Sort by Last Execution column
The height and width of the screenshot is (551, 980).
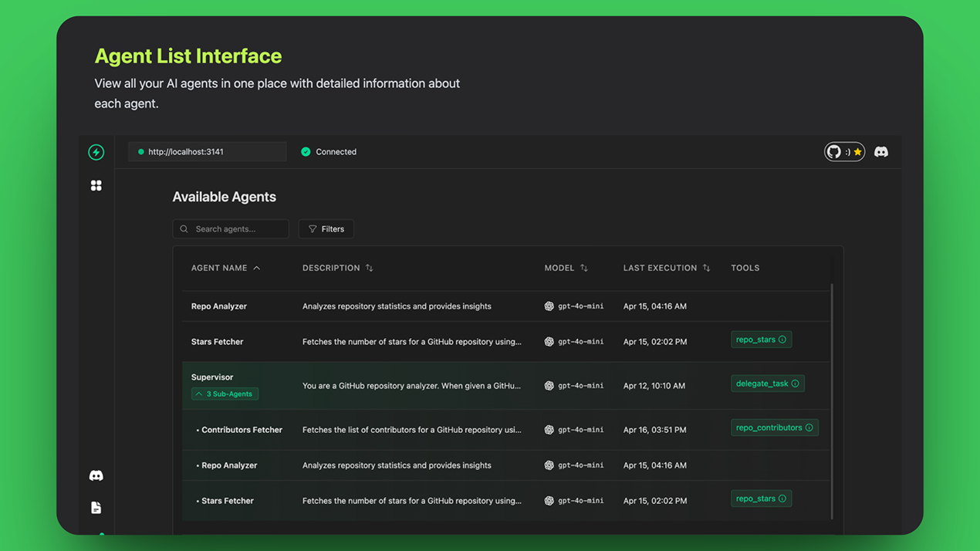(x=667, y=268)
